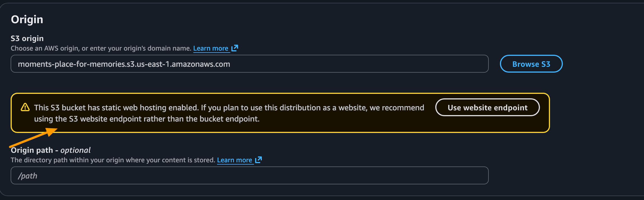Click the Origin section heading
This screenshot has height=200, width=644.
27,19
